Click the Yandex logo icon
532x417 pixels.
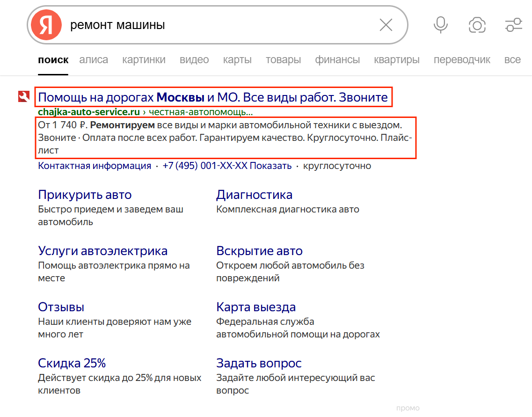[x=45, y=24]
